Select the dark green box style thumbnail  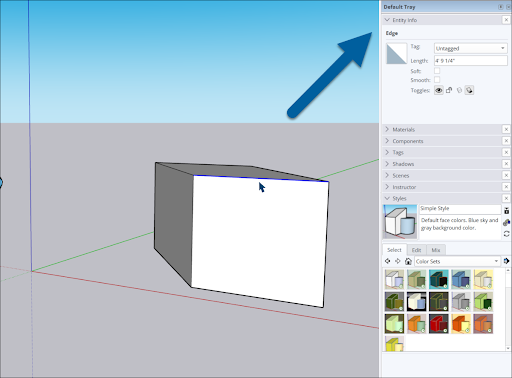tap(394, 301)
